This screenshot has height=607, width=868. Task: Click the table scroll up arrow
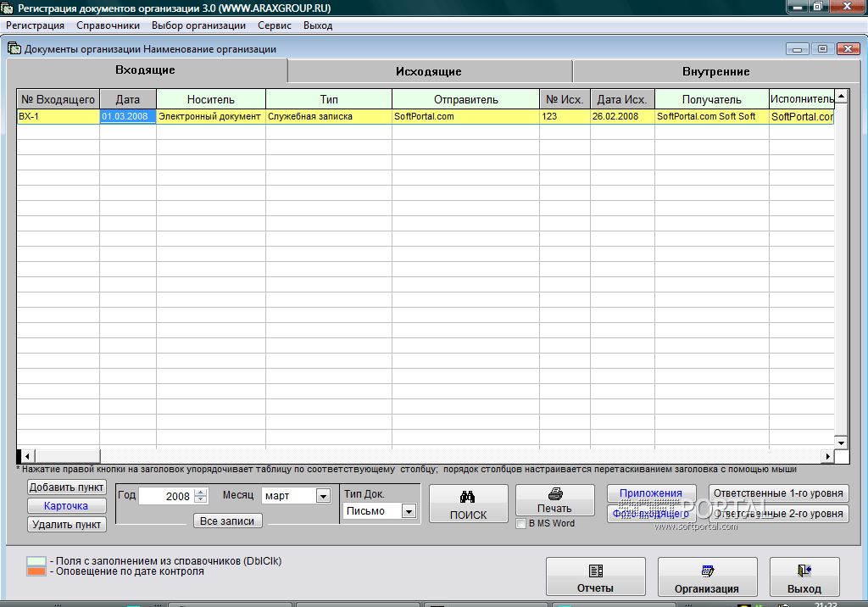(841, 97)
